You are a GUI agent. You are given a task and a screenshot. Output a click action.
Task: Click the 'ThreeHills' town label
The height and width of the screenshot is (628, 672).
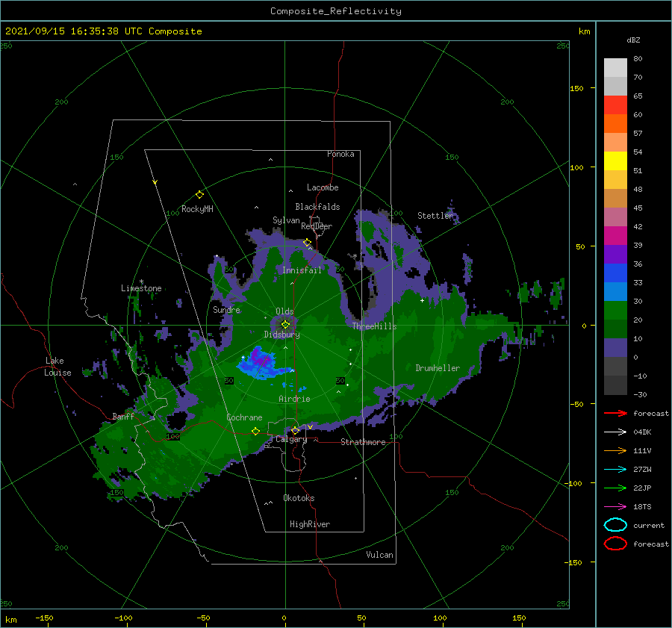pyautogui.click(x=375, y=326)
